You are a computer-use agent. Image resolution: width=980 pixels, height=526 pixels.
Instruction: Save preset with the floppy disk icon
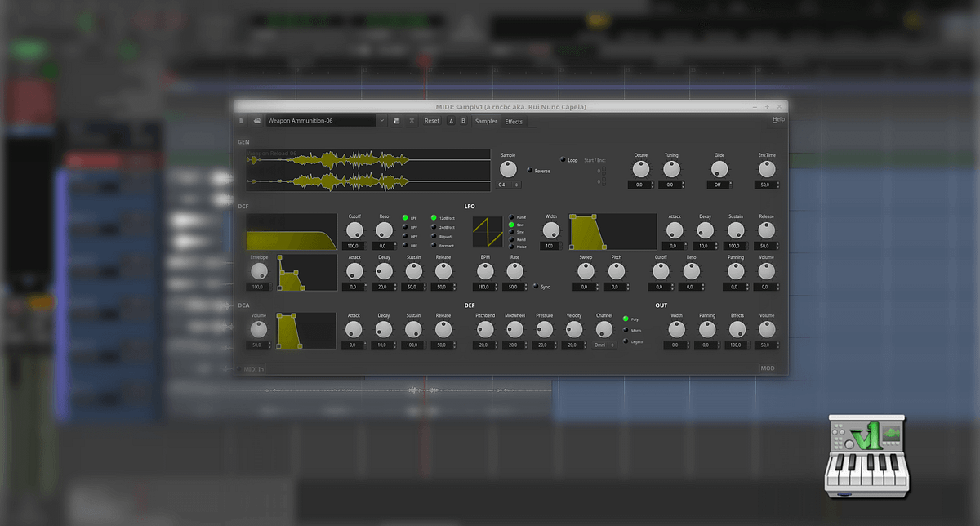pos(397,121)
